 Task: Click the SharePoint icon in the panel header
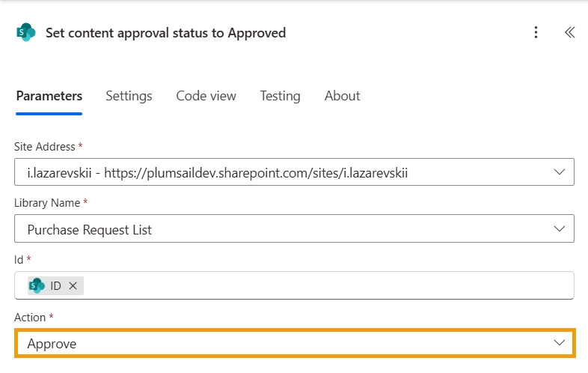(26, 32)
